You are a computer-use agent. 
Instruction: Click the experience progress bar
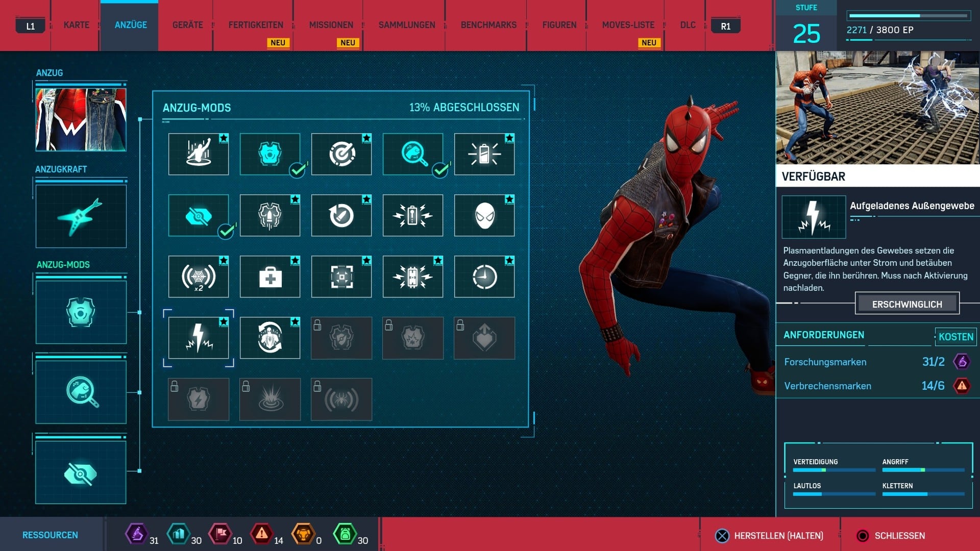(x=908, y=16)
